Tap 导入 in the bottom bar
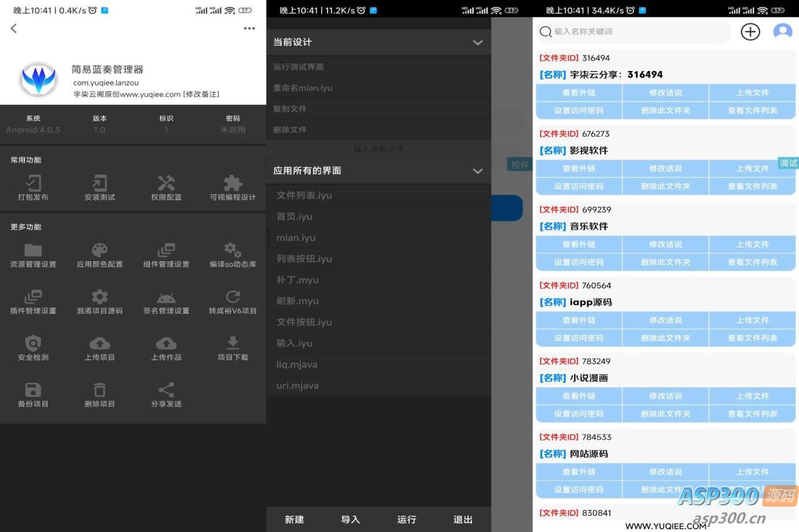This screenshot has height=532, width=799. (351, 520)
